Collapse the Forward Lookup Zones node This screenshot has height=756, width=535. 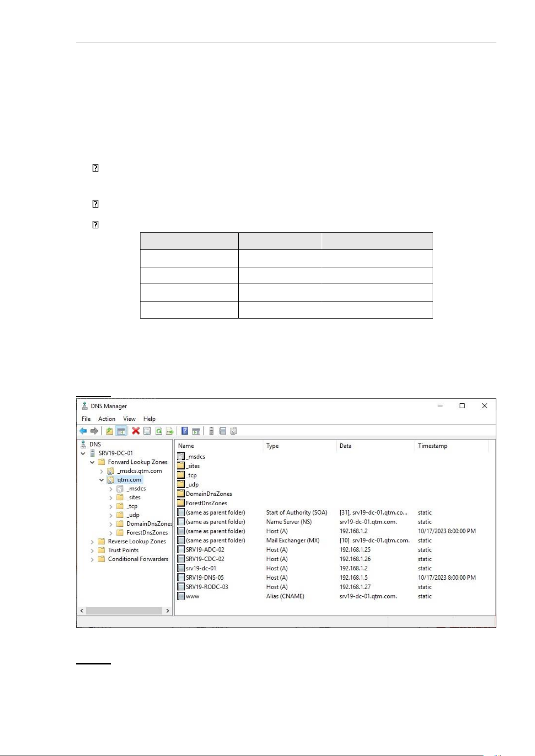(x=92, y=462)
